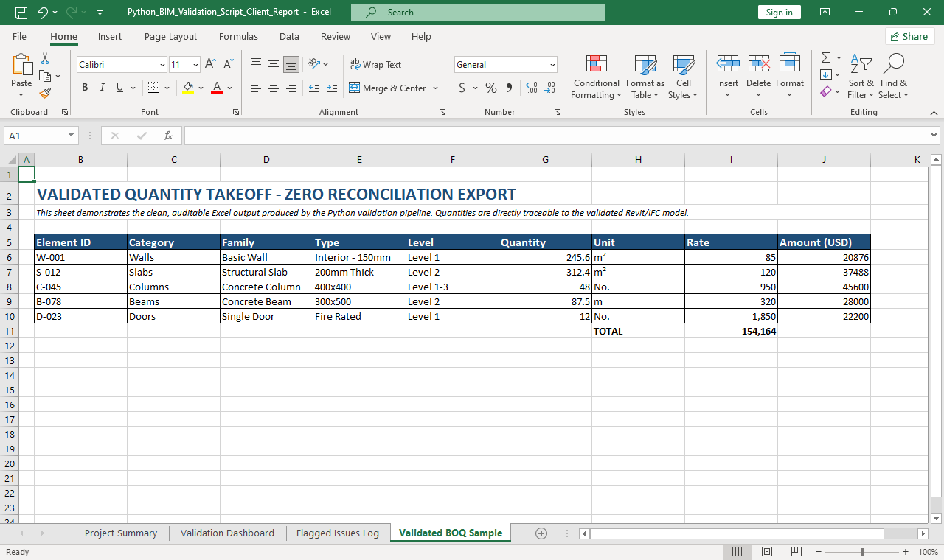Open Font settings dialog launcher
The image size is (944, 560).
click(236, 112)
